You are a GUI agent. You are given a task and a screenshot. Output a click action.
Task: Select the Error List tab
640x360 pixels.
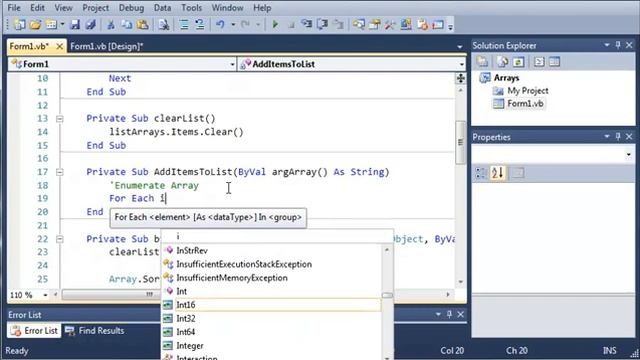[34, 331]
